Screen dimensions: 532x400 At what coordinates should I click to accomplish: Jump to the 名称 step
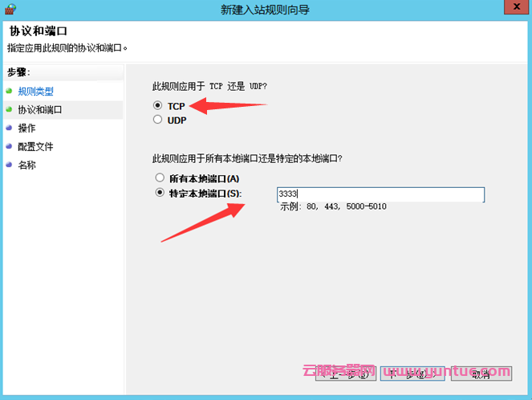click(27, 165)
